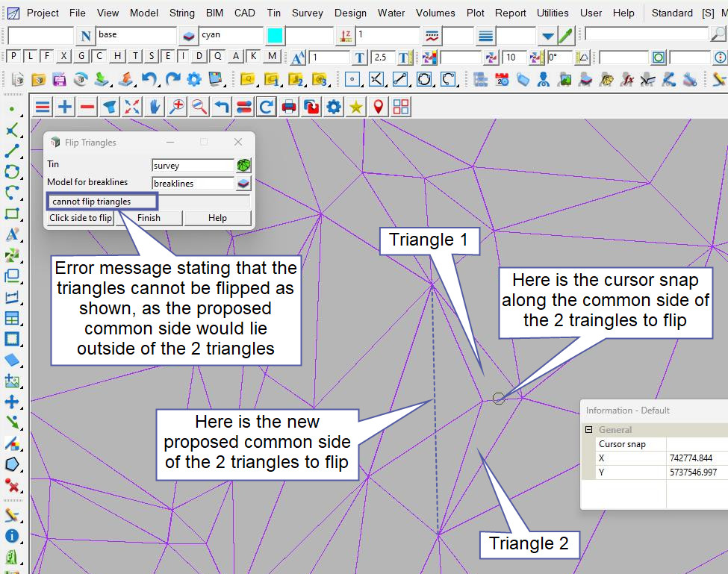Click the Tin field containing 'survey'
Viewport: 728px width, 574px height.
(193, 166)
